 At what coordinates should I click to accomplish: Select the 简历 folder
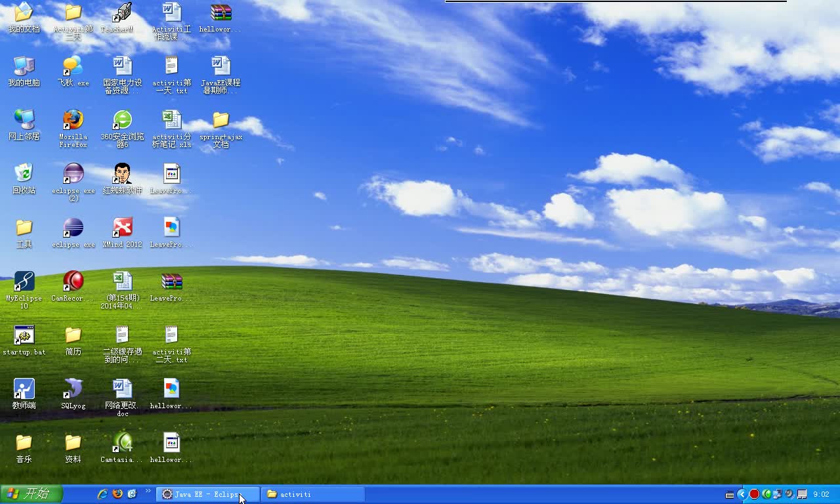[x=73, y=341]
